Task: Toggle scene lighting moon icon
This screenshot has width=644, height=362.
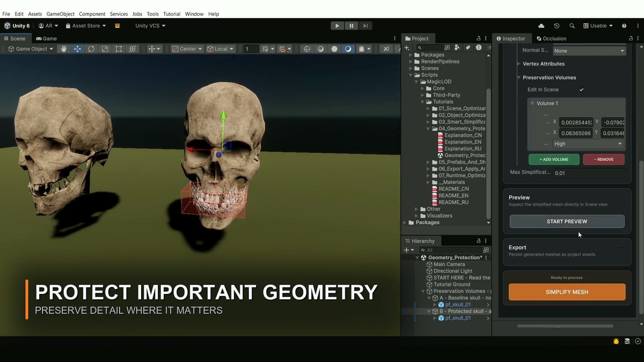Action: click(348, 49)
